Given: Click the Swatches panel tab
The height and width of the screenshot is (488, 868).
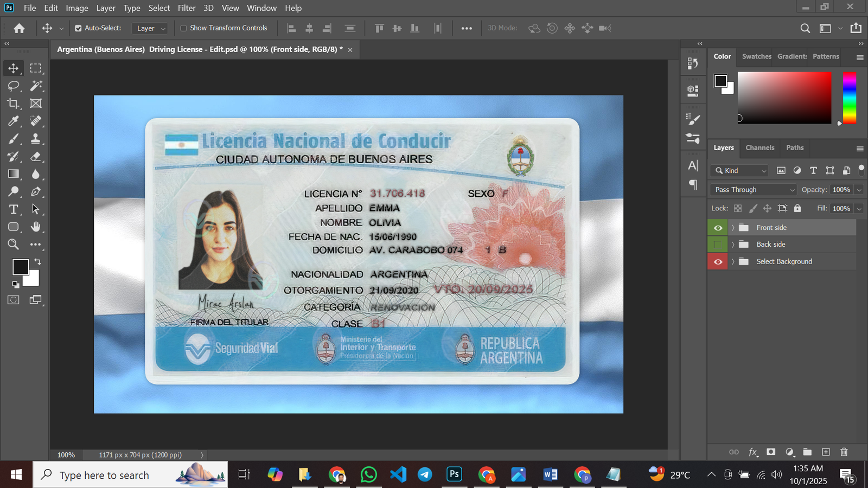Looking at the screenshot, I should (756, 56).
